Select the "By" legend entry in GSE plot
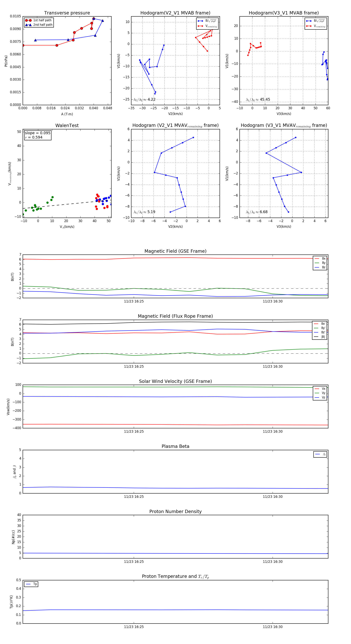 click(x=320, y=263)
